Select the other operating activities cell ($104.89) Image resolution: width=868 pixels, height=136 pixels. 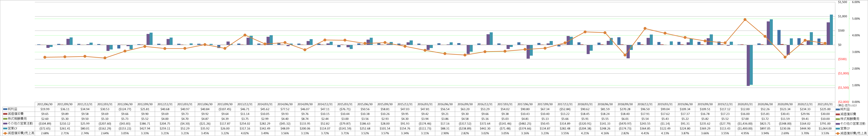pos(45,124)
